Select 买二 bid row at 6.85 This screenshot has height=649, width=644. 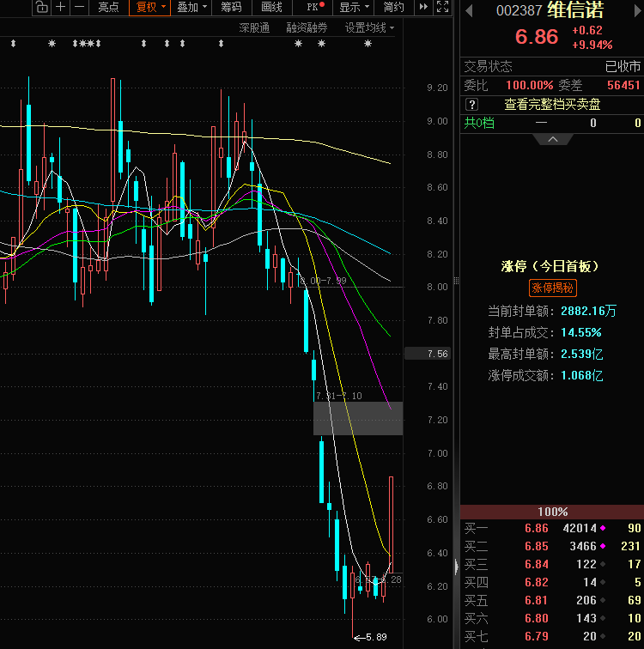[552, 546]
